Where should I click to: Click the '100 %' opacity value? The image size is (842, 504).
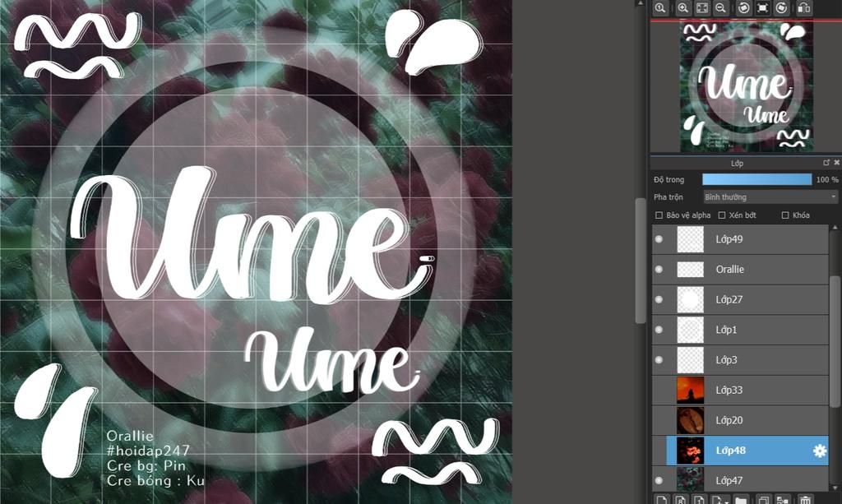coord(827,180)
